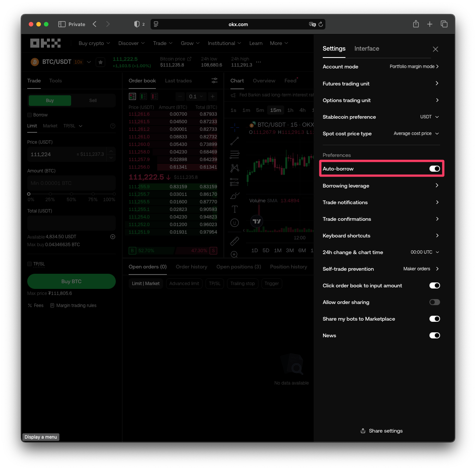The image size is (476, 470).
Task: Switch to the Interface settings tab
Action: point(367,49)
